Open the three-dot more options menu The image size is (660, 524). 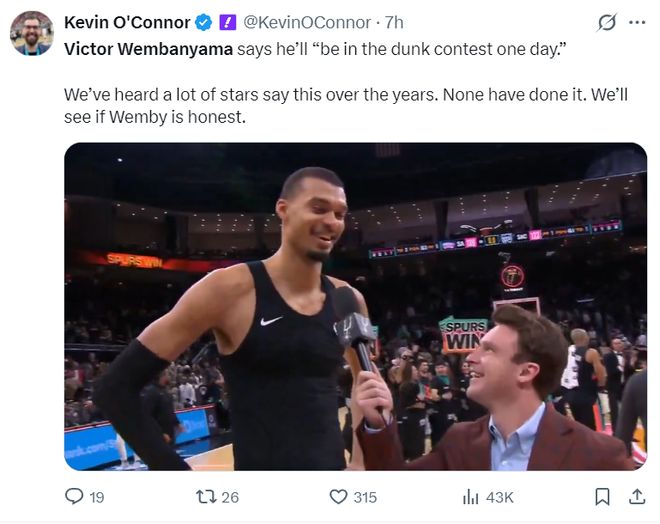[637, 22]
